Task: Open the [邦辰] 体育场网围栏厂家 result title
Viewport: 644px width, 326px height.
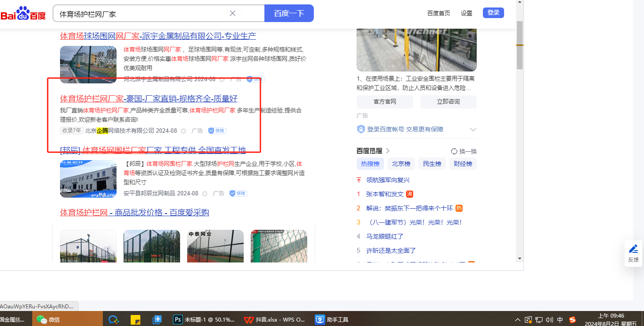Action: click(153, 150)
